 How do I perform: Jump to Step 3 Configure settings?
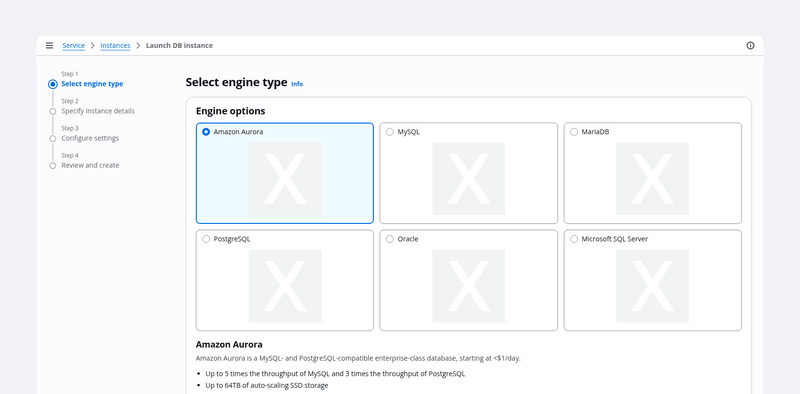point(90,138)
